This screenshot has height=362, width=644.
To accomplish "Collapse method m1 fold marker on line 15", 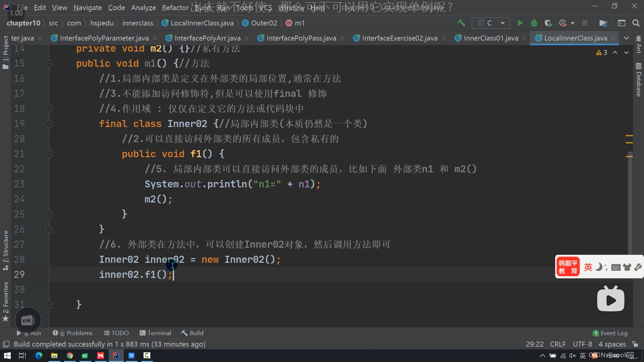I will (x=49, y=63).
